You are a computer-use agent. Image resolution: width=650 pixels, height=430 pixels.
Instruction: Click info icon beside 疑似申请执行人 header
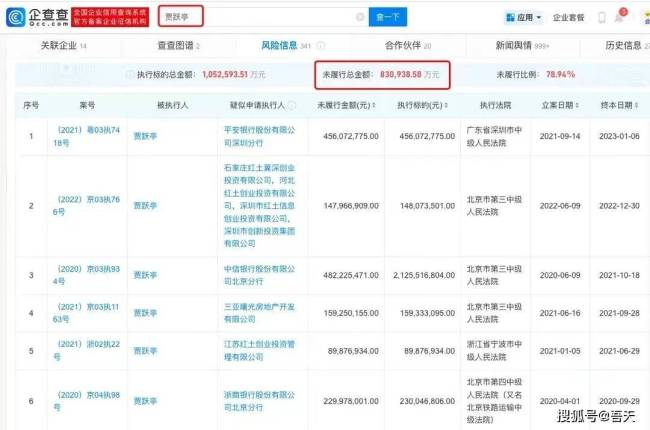[292, 105]
